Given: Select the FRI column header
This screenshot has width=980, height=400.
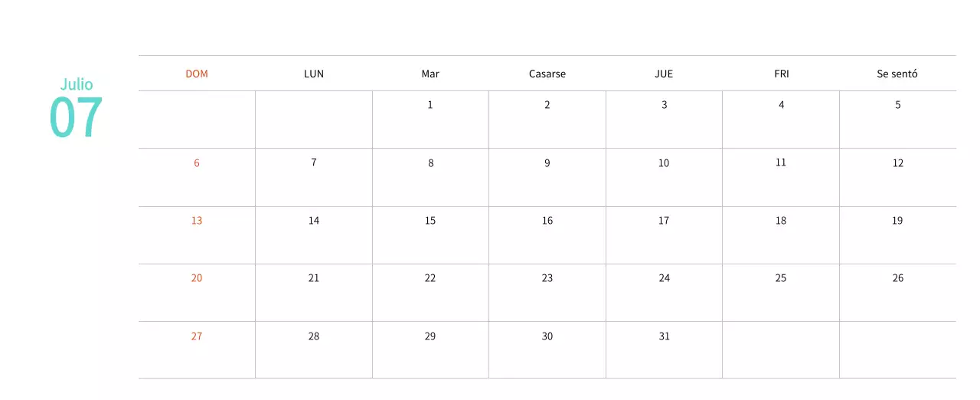Looking at the screenshot, I should point(781,74).
